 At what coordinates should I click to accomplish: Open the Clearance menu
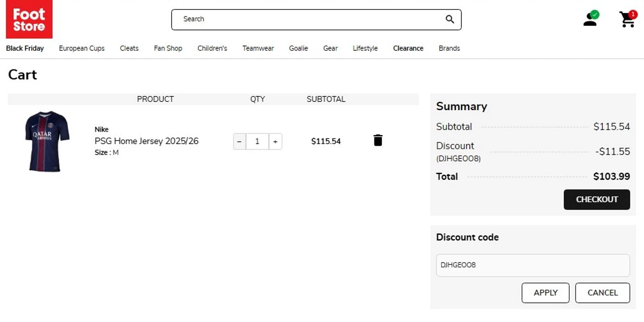click(x=408, y=48)
